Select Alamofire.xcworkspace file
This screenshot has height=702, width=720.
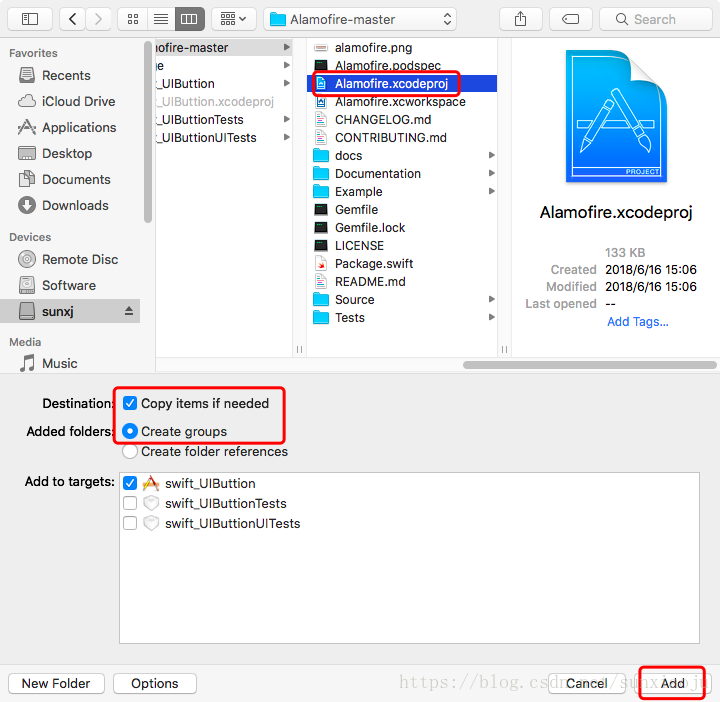pyautogui.click(x=402, y=102)
